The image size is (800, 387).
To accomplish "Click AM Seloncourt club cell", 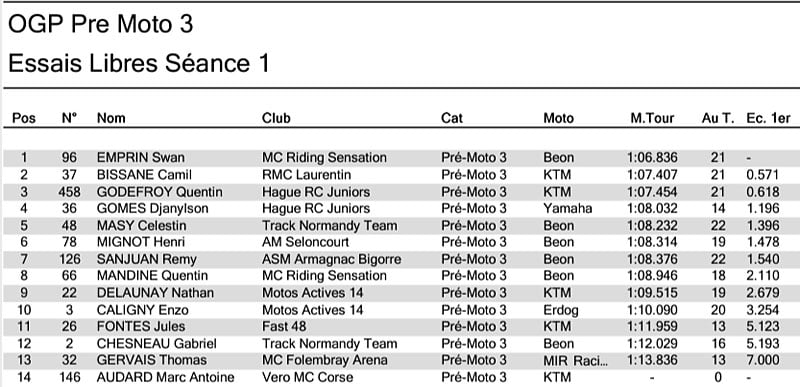I will (x=306, y=242).
